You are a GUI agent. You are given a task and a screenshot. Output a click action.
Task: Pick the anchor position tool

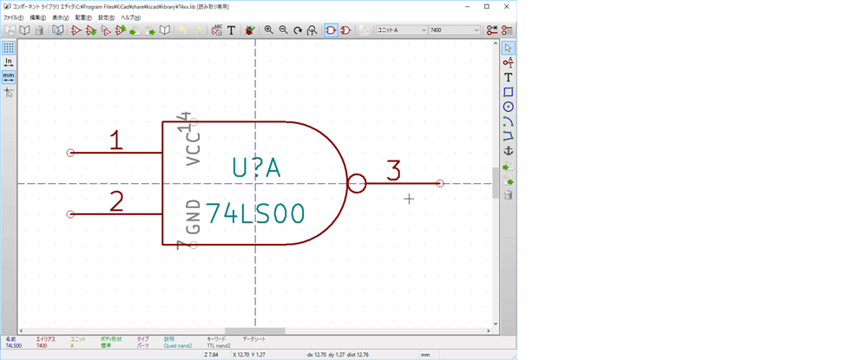508,150
